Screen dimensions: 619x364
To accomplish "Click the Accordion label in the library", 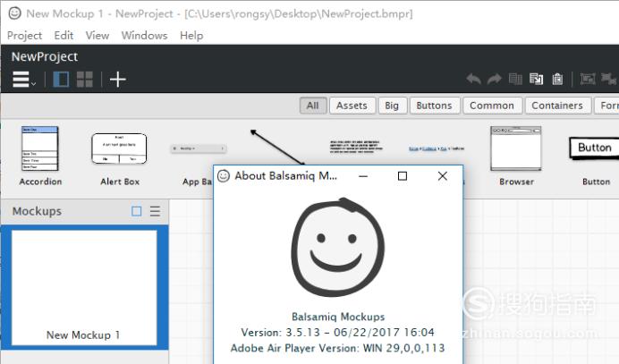I will pos(40,182).
